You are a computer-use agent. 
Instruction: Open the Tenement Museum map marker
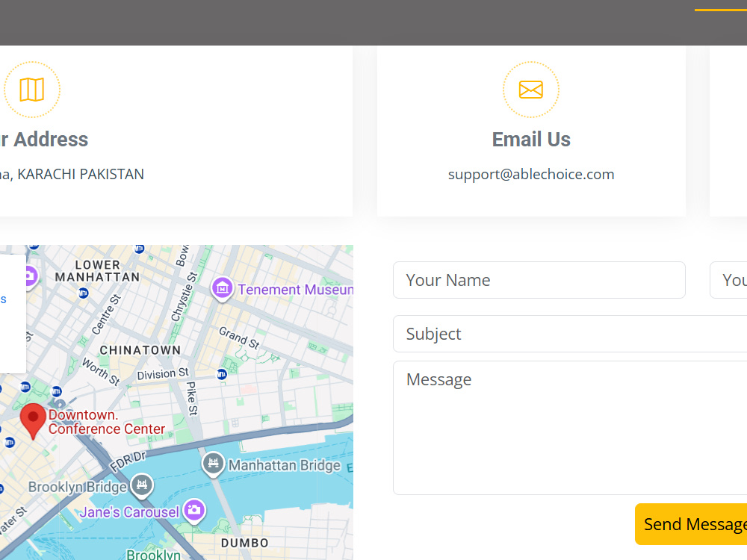(x=222, y=288)
